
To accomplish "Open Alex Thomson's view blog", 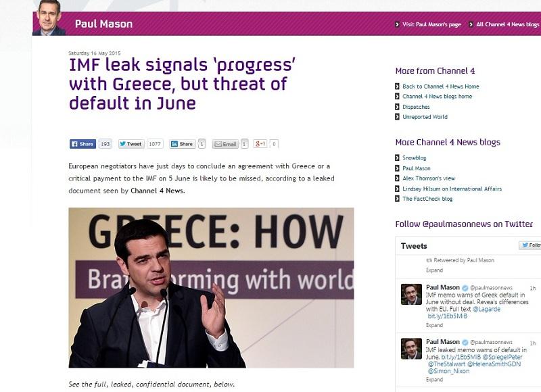I will click(429, 178).
